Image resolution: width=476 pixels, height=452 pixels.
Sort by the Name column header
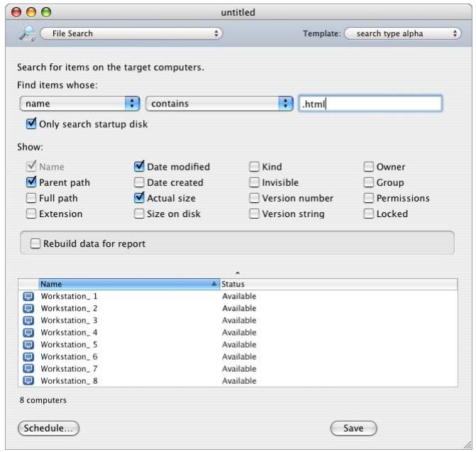(x=129, y=284)
